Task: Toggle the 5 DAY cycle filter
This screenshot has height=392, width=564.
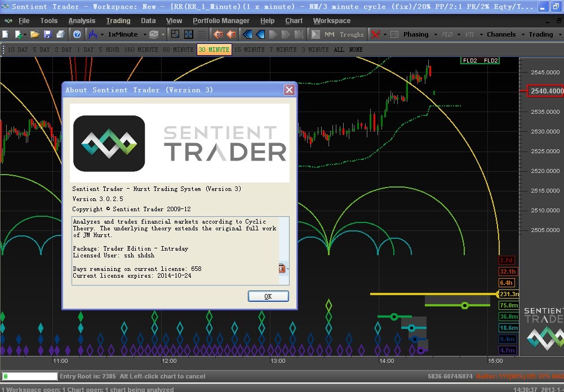Action: [x=41, y=50]
